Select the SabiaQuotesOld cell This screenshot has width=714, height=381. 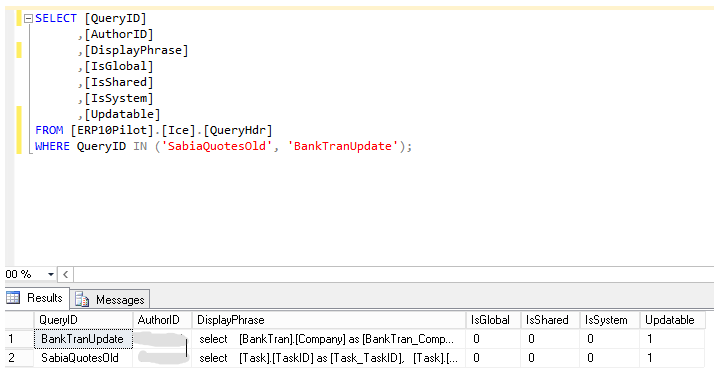pos(83,358)
